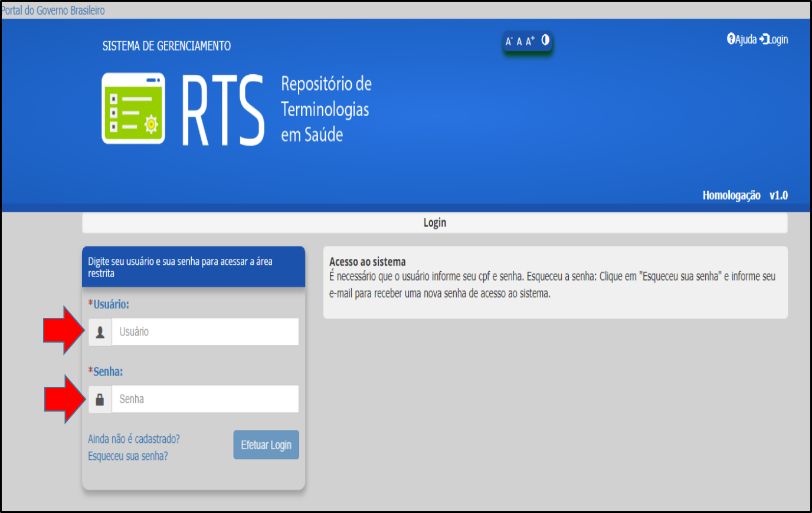Open the 'Ainda não é cadastrado?' link
Viewport: 812px width, 513px height.
pyautogui.click(x=134, y=439)
